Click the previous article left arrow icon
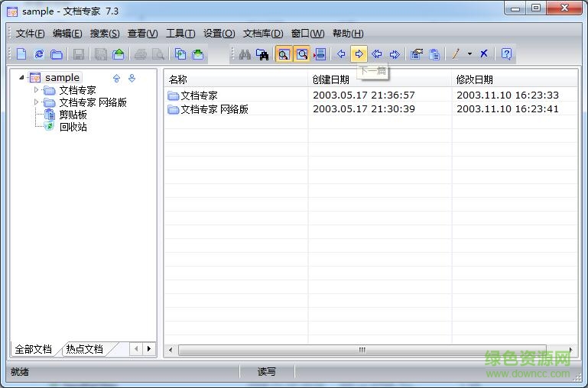Image resolution: width=588 pixels, height=388 pixels. (341, 54)
